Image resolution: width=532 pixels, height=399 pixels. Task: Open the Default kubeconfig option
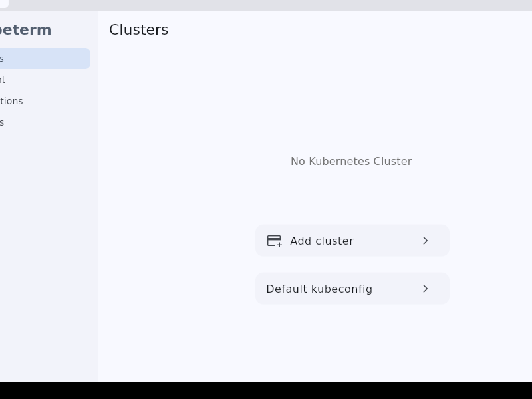352,289
